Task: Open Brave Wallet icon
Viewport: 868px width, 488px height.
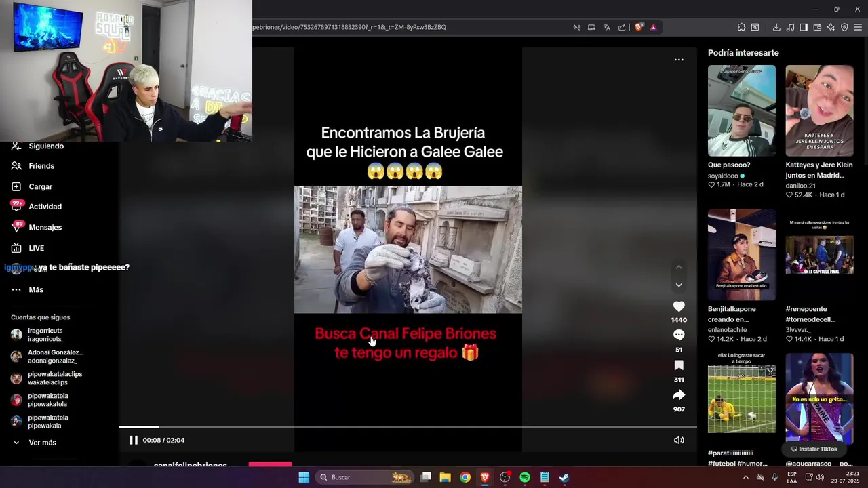Action: (817, 27)
